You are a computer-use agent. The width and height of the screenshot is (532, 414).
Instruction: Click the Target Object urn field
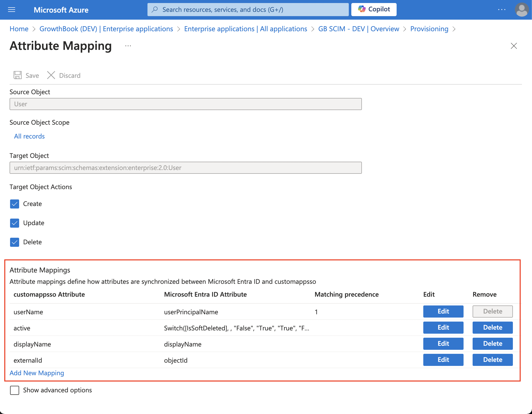click(186, 168)
